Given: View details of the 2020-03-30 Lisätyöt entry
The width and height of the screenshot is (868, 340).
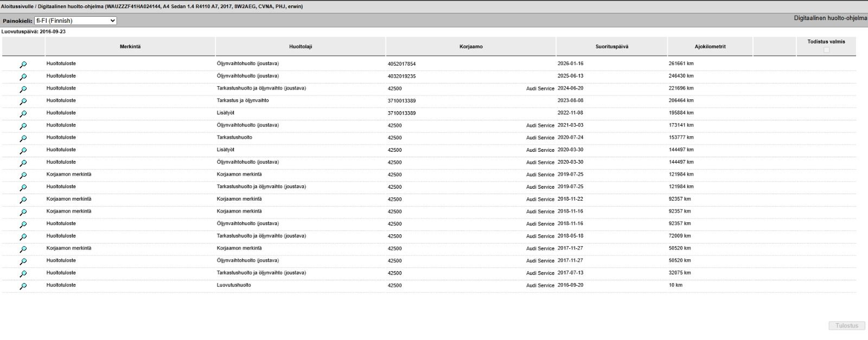Looking at the screenshot, I should click(x=23, y=151).
